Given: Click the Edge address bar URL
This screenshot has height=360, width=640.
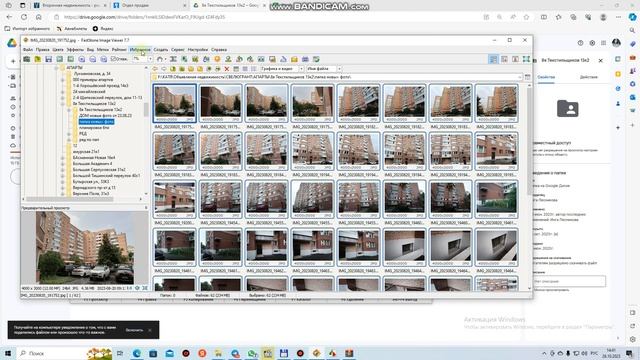Looking at the screenshot, I should point(144,17).
